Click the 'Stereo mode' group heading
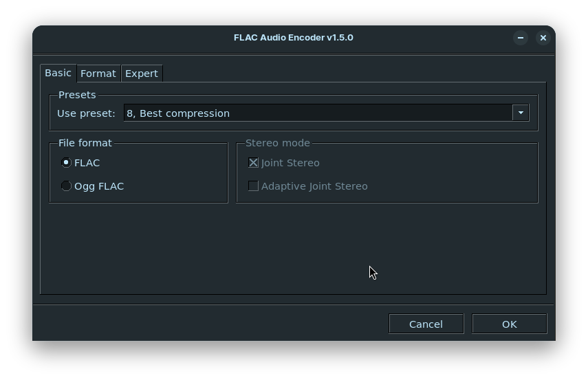 point(277,143)
